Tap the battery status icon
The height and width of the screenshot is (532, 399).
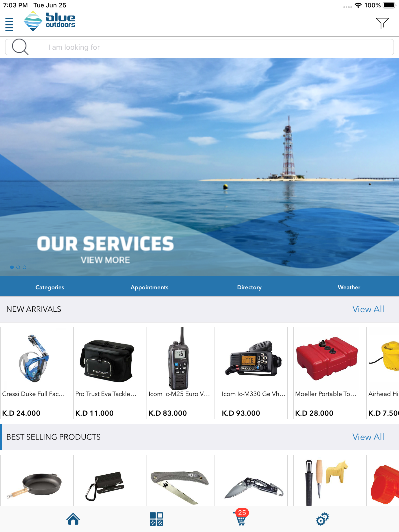389,5
